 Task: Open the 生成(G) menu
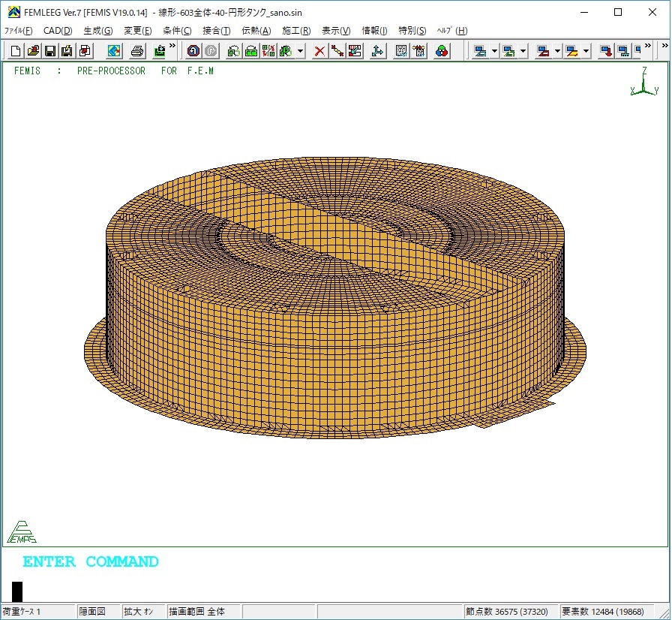click(97, 31)
